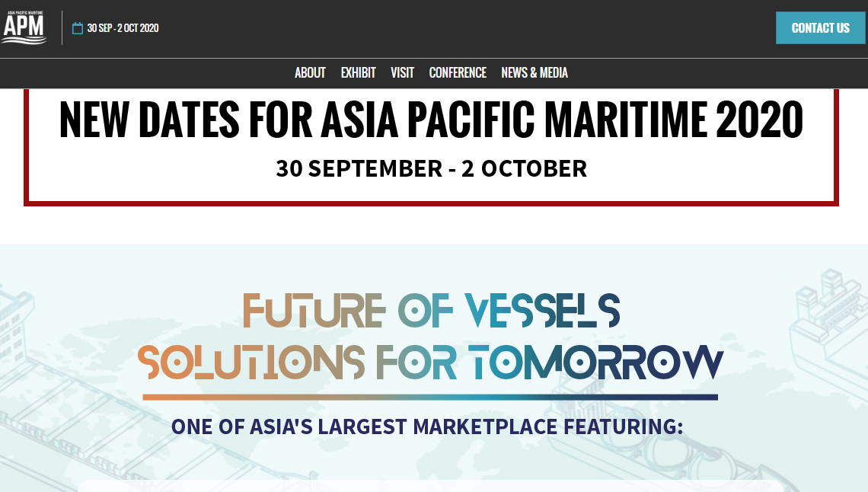This screenshot has width=868, height=492.
Task: Click the 30 September - 2 October subheading
Action: click(431, 168)
